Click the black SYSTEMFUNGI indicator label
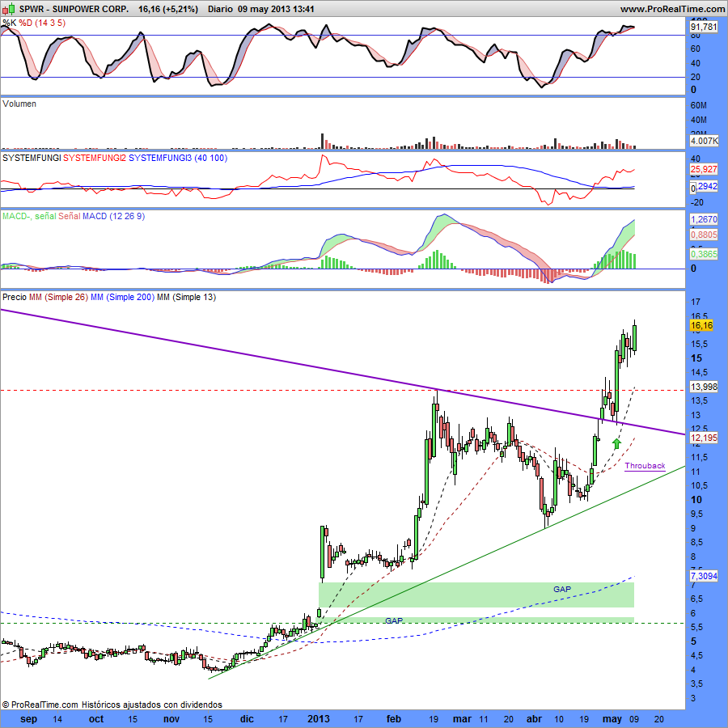Viewport: 728px width, 728px height. point(32,158)
